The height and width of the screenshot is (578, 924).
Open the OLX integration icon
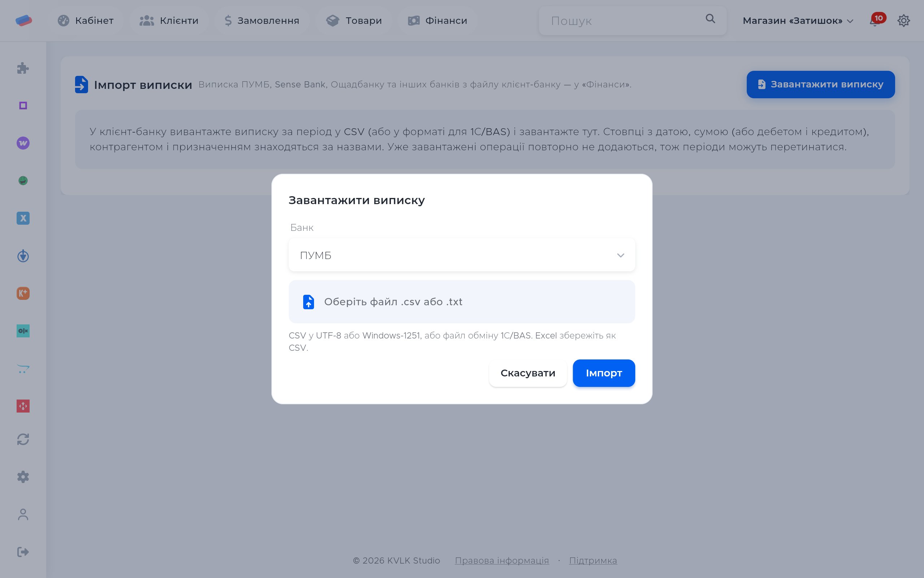click(x=23, y=331)
